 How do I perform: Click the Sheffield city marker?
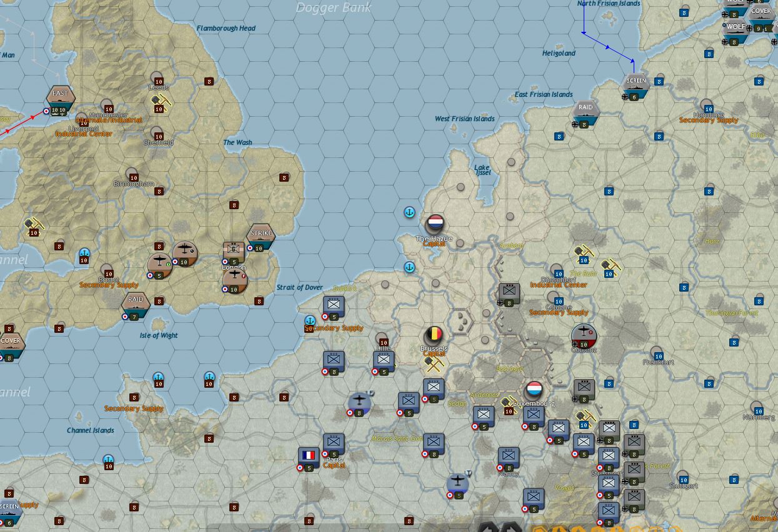(157, 133)
